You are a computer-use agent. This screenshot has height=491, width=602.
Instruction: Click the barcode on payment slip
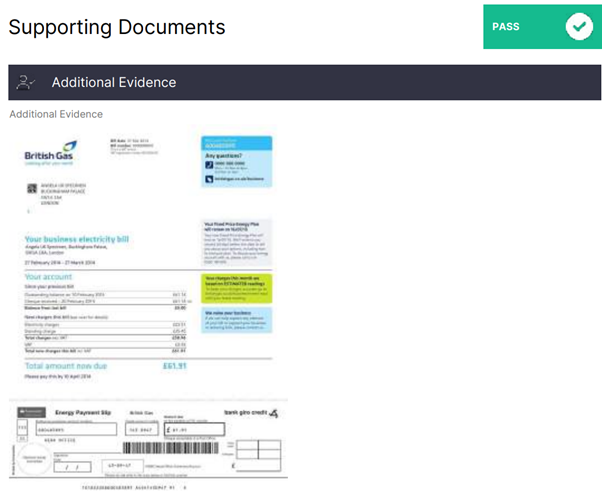coord(170,448)
